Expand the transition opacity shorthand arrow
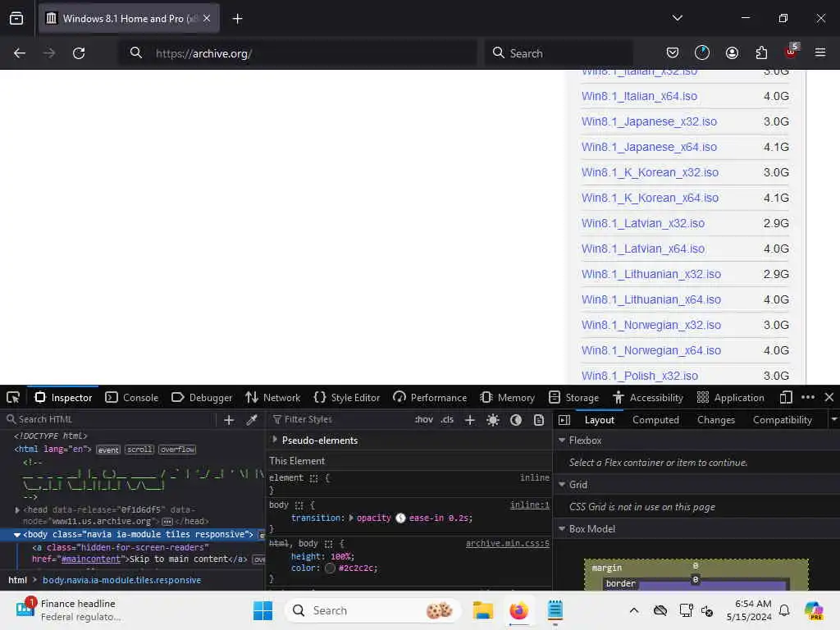Viewport: 840px width, 630px height. [x=351, y=518]
